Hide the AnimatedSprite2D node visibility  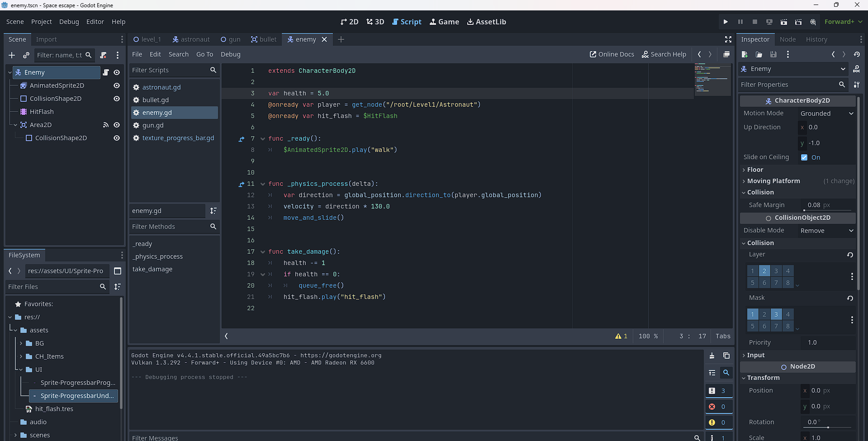[117, 85]
